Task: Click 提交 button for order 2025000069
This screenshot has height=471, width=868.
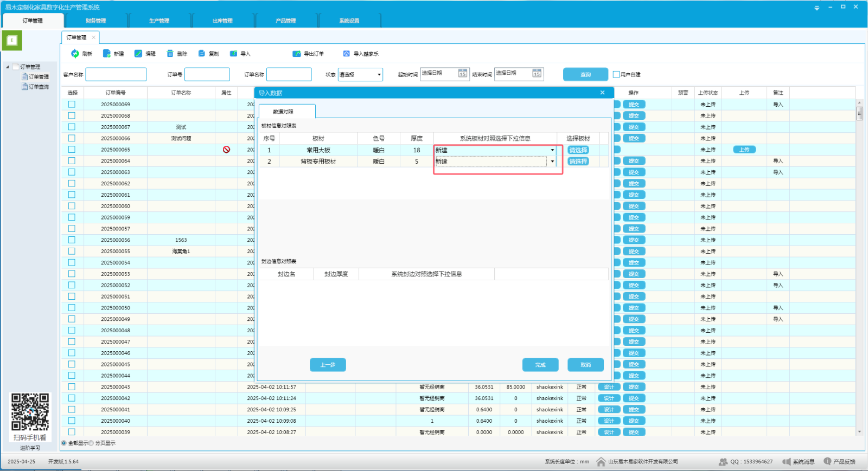Action: tap(634, 104)
